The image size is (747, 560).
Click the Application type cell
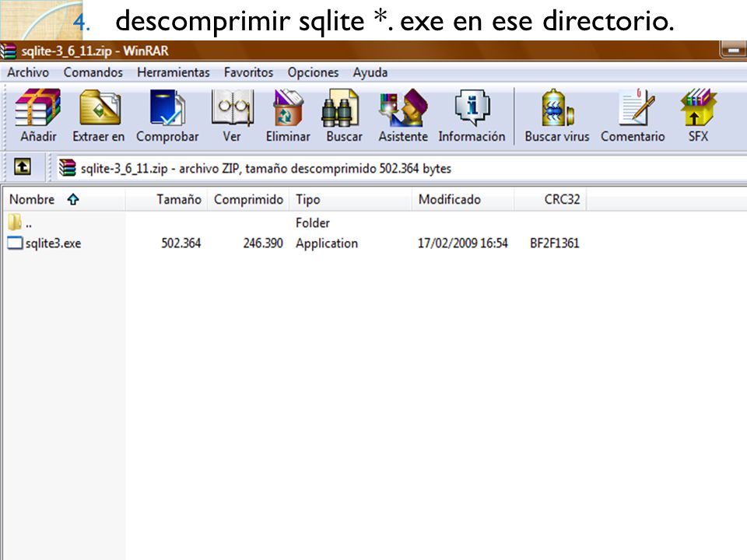(x=327, y=243)
